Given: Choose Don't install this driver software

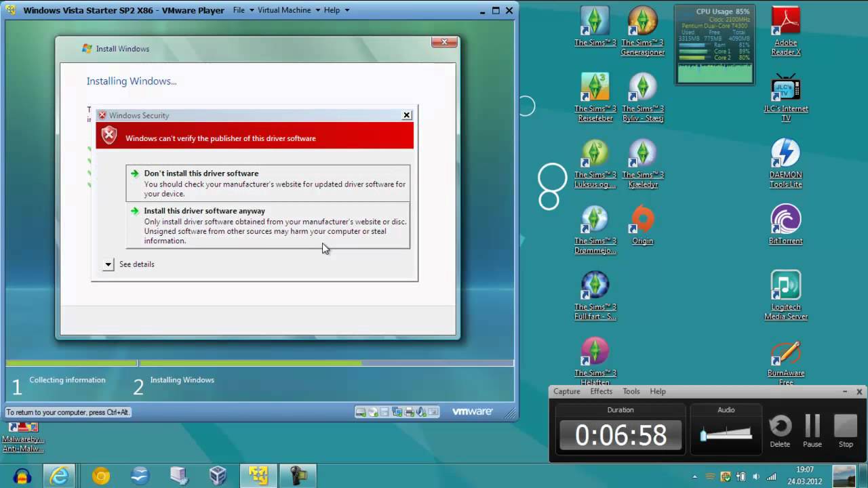Looking at the screenshot, I should pyautogui.click(x=268, y=183).
